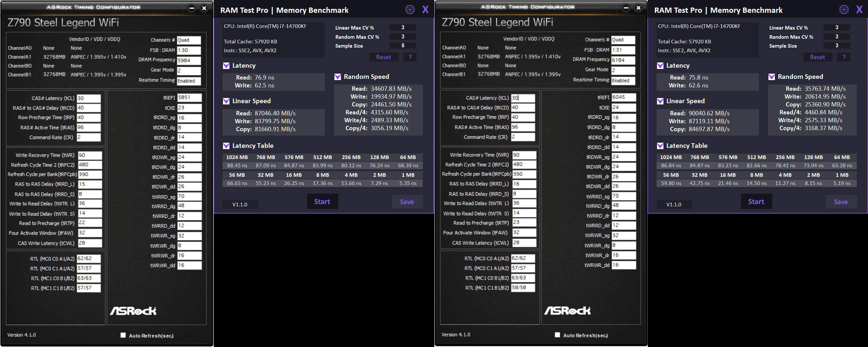Select RTL (MC0 C0 A1/A2) field in left Timing Configurator

click(x=89, y=259)
